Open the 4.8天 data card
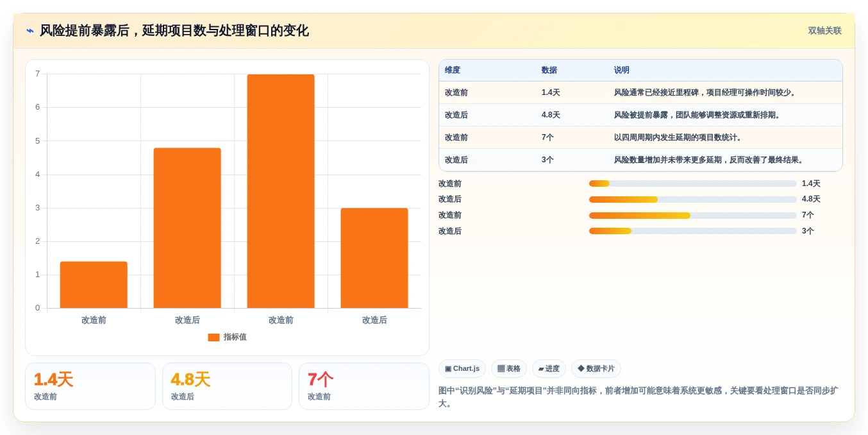The image size is (868, 435). point(228,386)
